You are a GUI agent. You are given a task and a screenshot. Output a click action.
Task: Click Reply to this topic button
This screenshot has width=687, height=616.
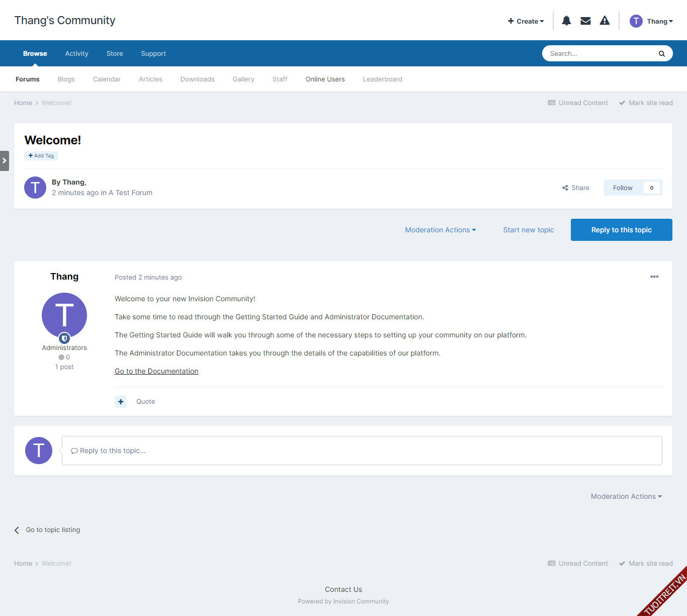coord(621,230)
